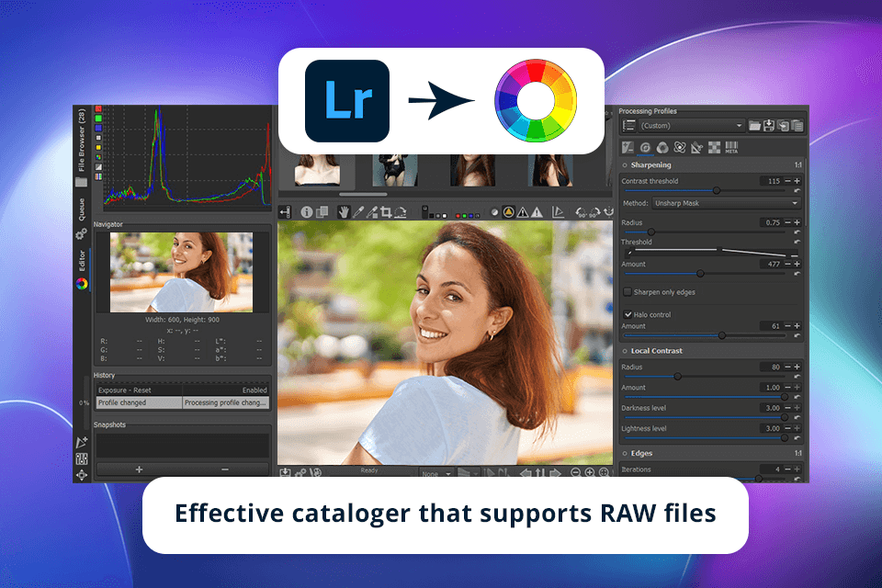Viewport: 882px width, 588px height.
Task: Toggle the blue histogram channel swatch
Action: [x=98, y=128]
